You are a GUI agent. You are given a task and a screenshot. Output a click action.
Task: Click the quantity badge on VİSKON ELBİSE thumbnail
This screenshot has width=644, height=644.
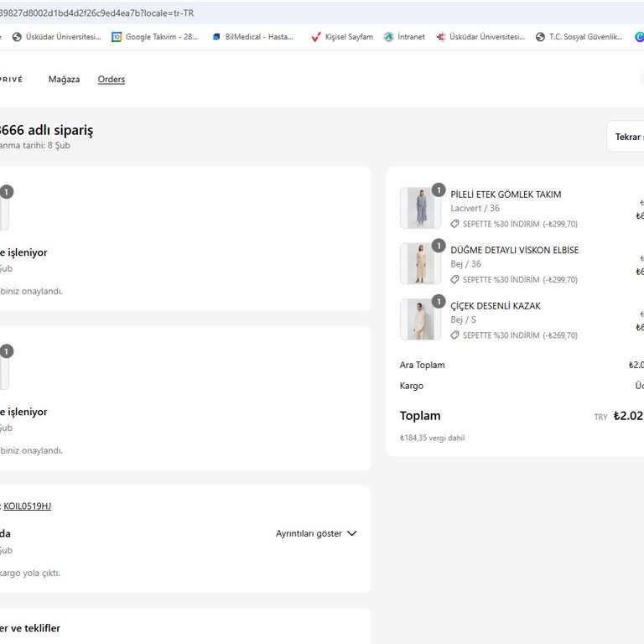click(439, 246)
